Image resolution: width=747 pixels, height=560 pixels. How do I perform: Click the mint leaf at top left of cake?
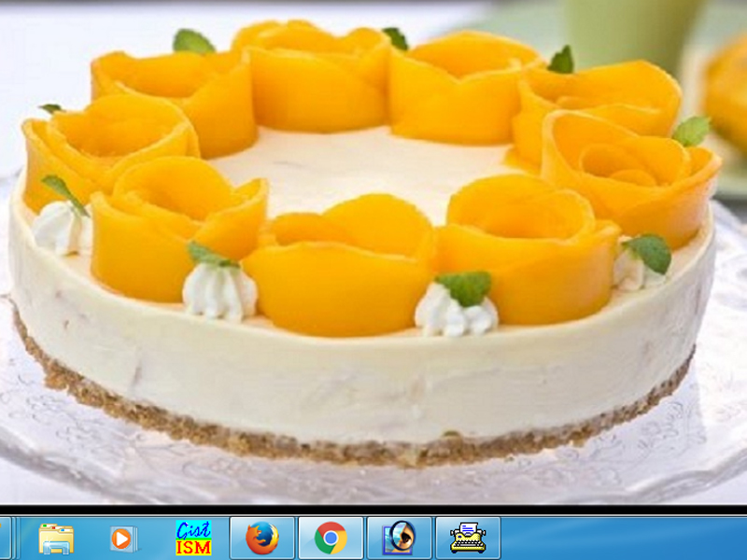193,41
